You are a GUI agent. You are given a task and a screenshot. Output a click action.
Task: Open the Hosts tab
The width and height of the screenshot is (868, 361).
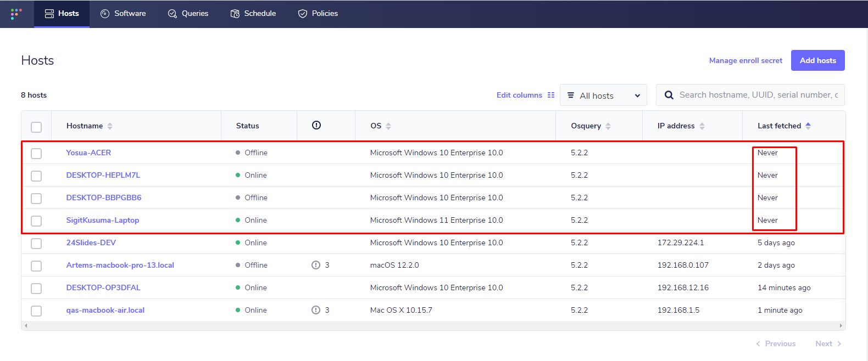[62, 14]
